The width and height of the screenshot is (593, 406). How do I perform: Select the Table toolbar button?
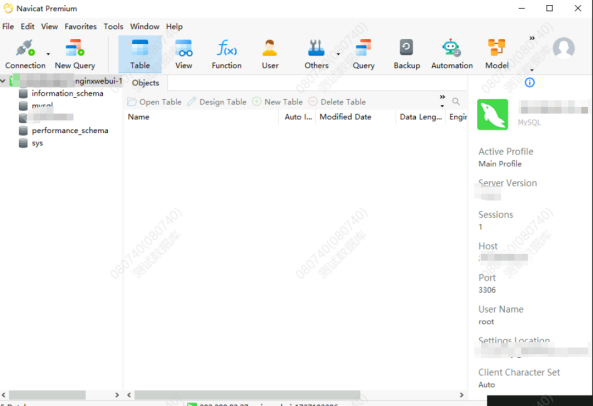pyautogui.click(x=140, y=54)
